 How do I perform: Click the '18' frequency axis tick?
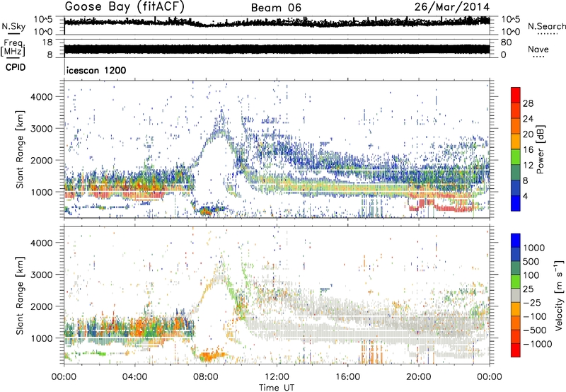pos(47,42)
